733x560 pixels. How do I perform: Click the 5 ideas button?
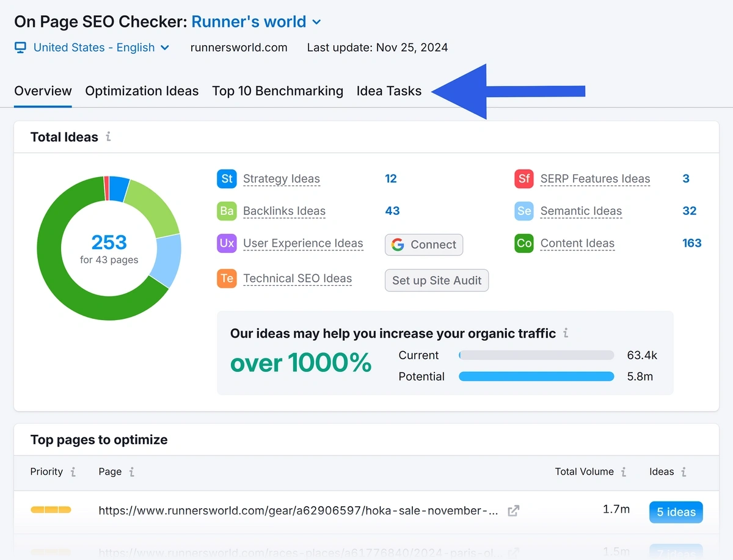[x=676, y=512]
